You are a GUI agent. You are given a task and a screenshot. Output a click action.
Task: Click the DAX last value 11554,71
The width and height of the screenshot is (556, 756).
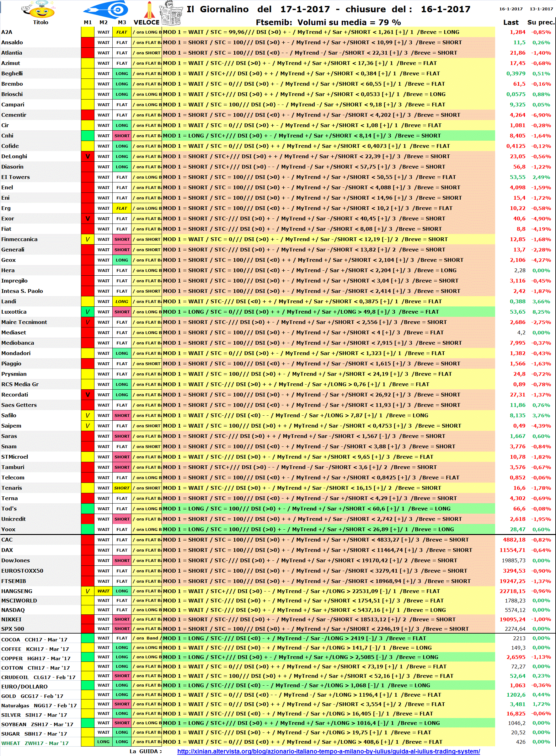[513, 550]
